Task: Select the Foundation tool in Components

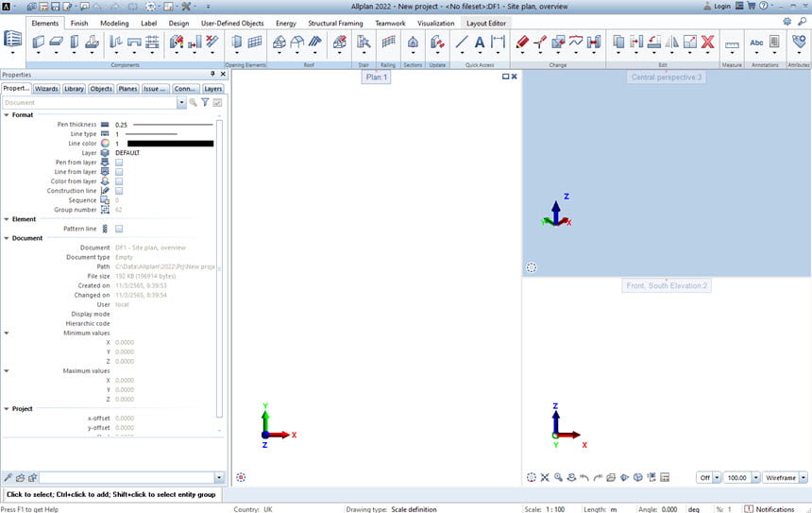Action: pos(92,42)
